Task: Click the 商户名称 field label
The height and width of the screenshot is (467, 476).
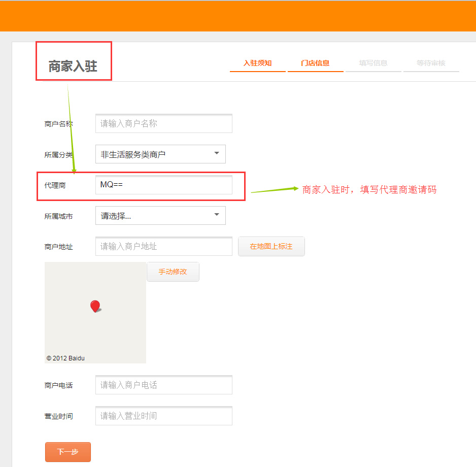Action: [x=58, y=124]
